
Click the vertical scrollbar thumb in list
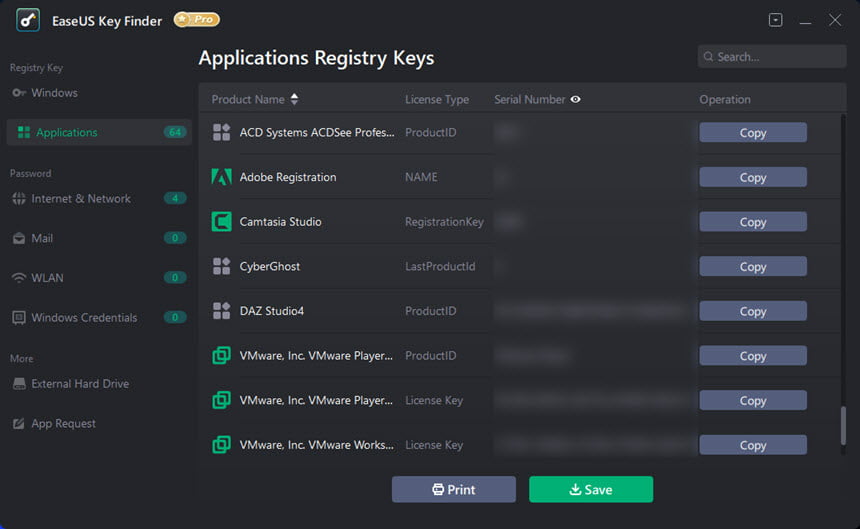tap(843, 425)
